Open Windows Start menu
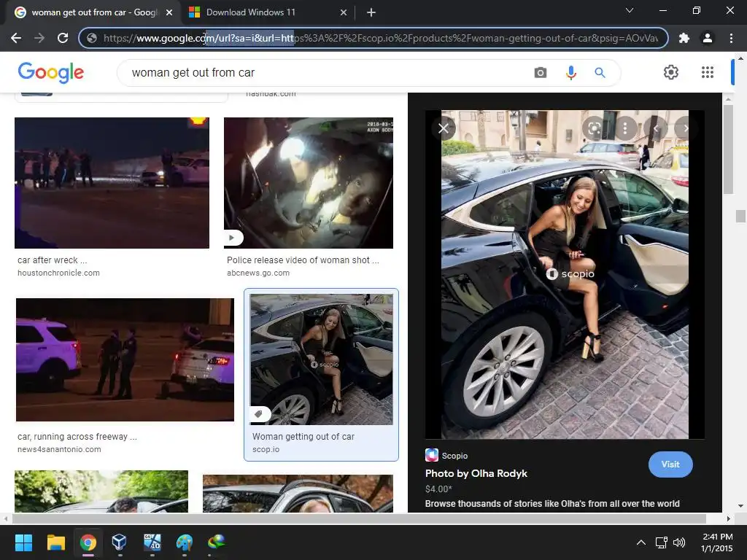Viewport: 747px width, 560px height. 23,542
